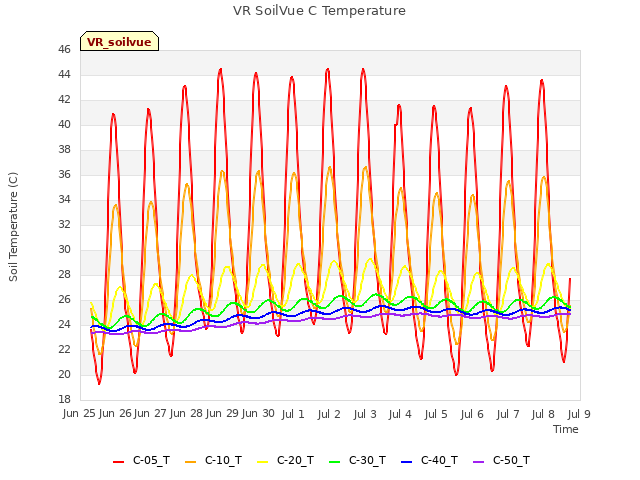Click the 24 y-axis tick label

(64, 324)
